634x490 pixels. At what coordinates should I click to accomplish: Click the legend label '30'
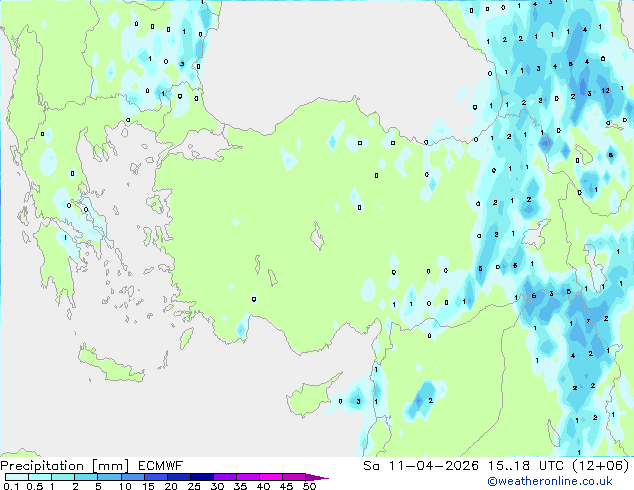pos(217,486)
